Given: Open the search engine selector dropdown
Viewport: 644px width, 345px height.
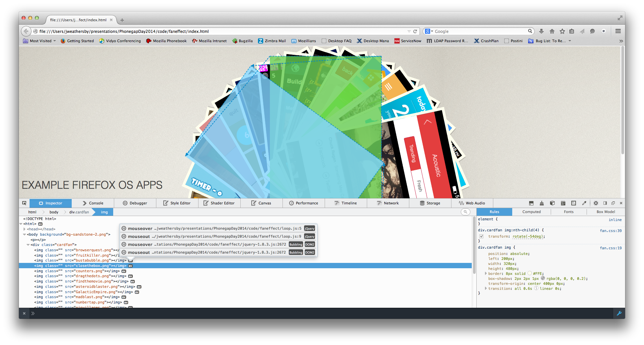Looking at the screenshot, I should (429, 31).
